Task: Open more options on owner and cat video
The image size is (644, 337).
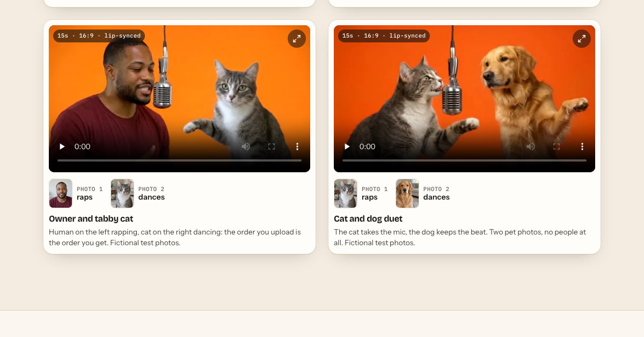Action: 297,146
